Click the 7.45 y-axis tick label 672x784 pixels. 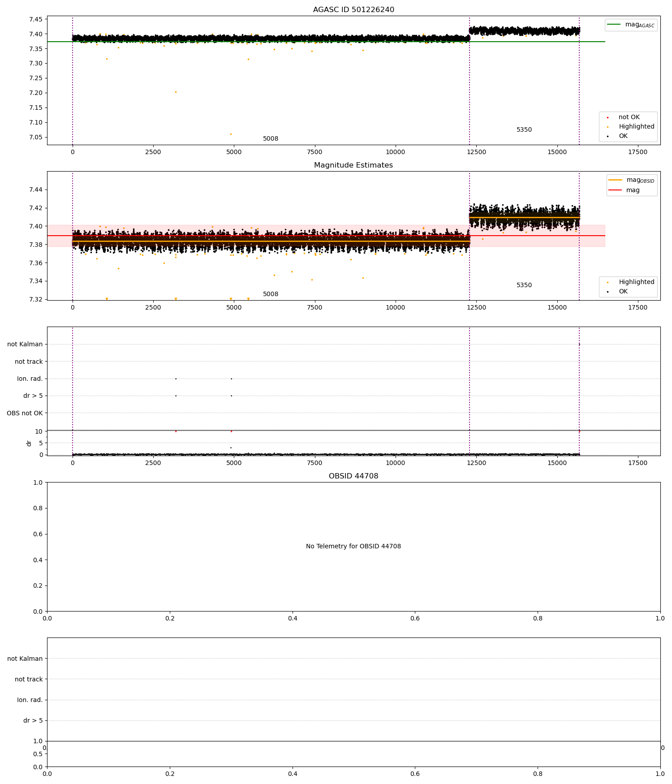point(36,19)
